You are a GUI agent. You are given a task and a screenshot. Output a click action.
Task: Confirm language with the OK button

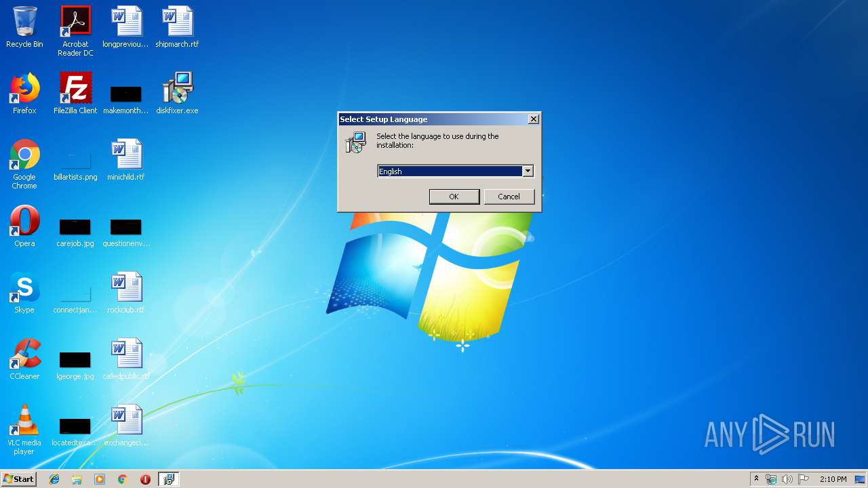tap(454, 197)
